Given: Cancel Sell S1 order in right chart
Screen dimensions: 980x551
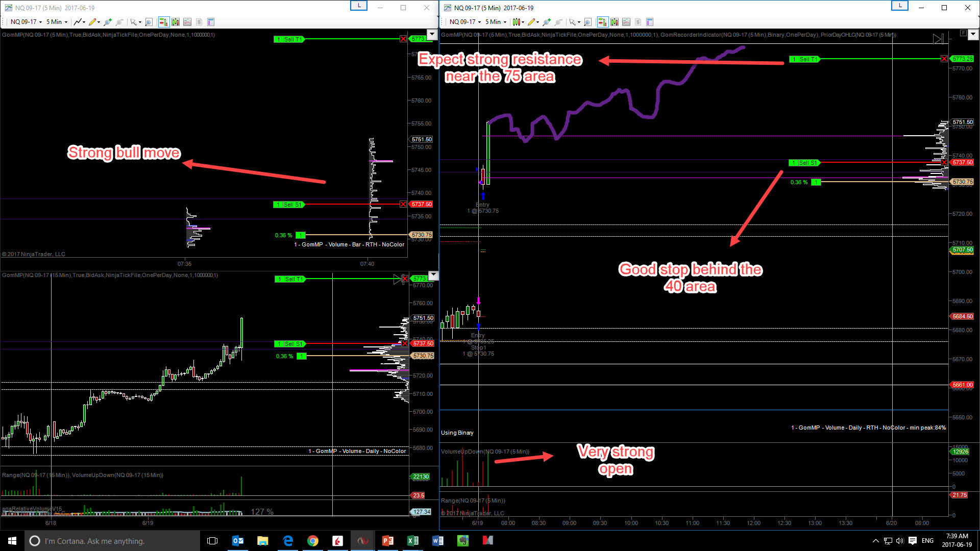Looking at the screenshot, I should click(944, 163).
